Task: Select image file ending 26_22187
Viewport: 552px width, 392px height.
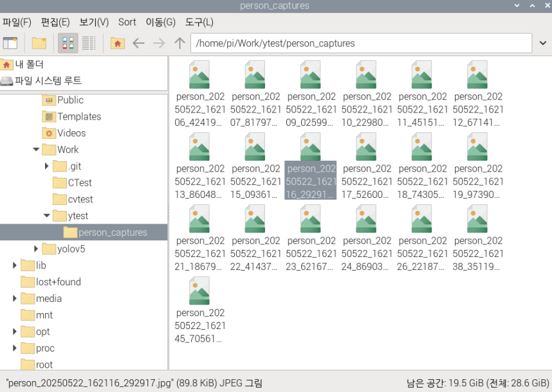Action: [422, 238]
